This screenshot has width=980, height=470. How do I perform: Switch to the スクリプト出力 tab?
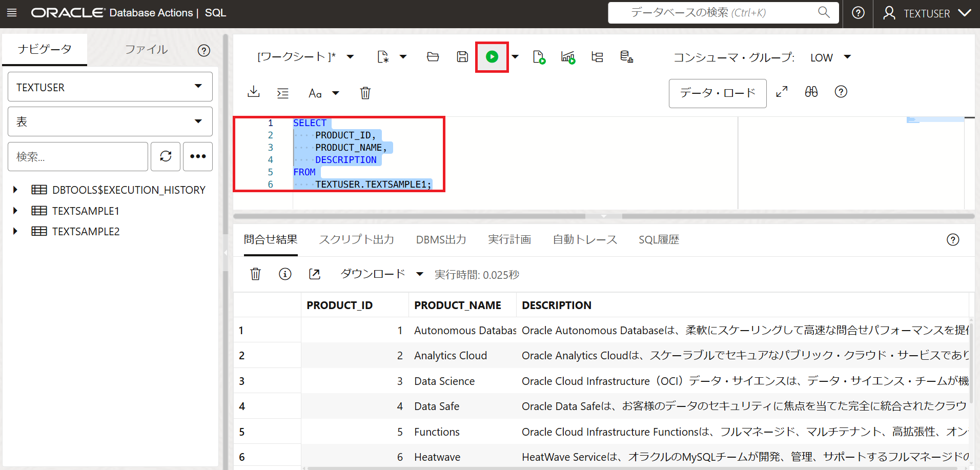coord(356,239)
